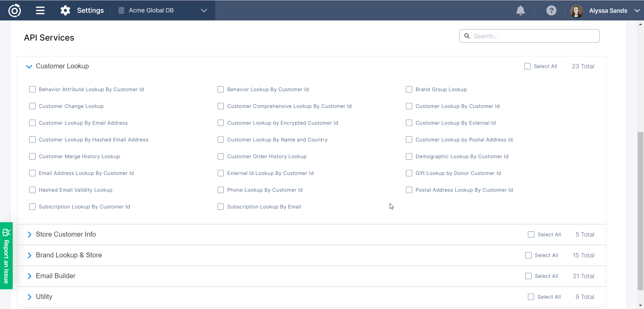Open notifications bell icon

520,10
